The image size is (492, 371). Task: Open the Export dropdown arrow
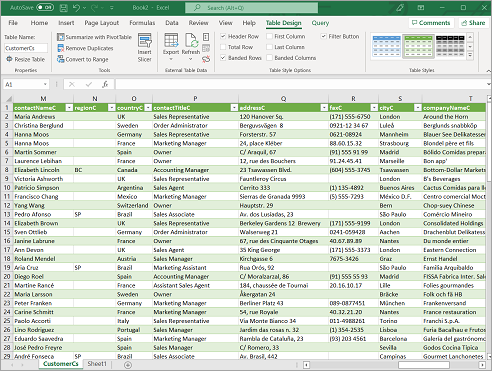pyautogui.click(x=171, y=59)
